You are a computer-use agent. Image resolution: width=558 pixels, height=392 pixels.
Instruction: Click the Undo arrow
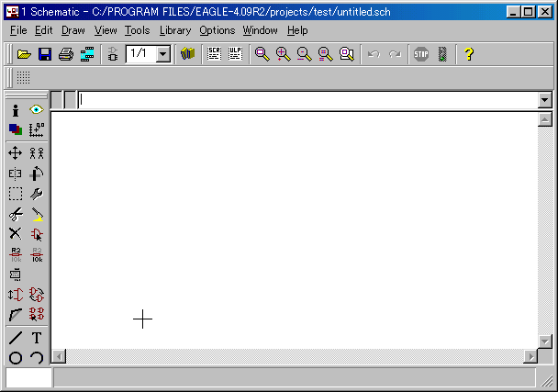(x=374, y=54)
